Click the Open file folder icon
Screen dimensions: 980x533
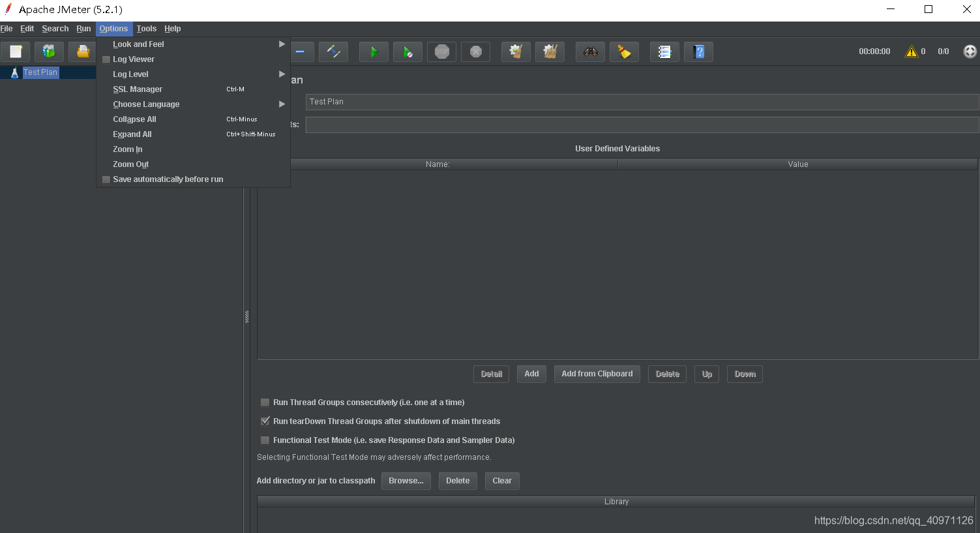[x=83, y=52]
